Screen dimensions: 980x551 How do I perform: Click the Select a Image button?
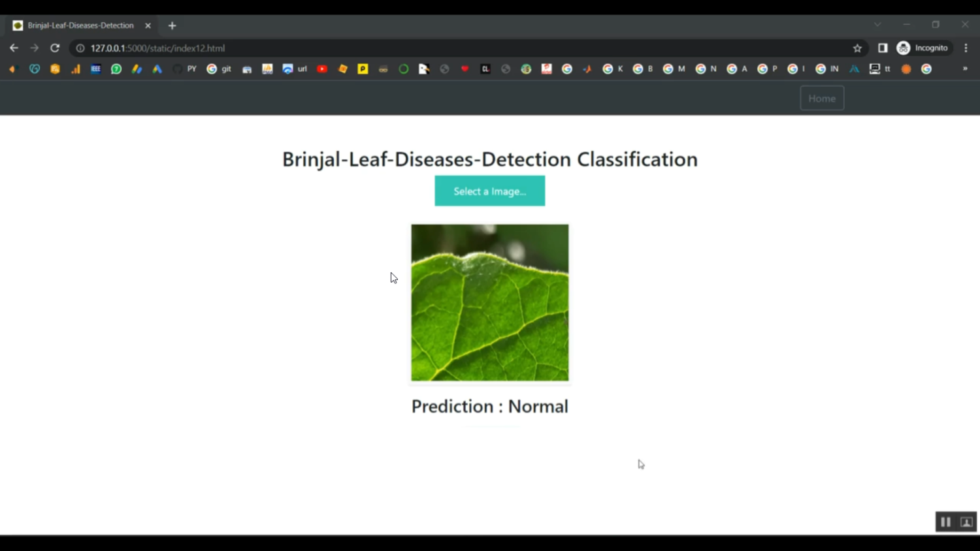(489, 191)
